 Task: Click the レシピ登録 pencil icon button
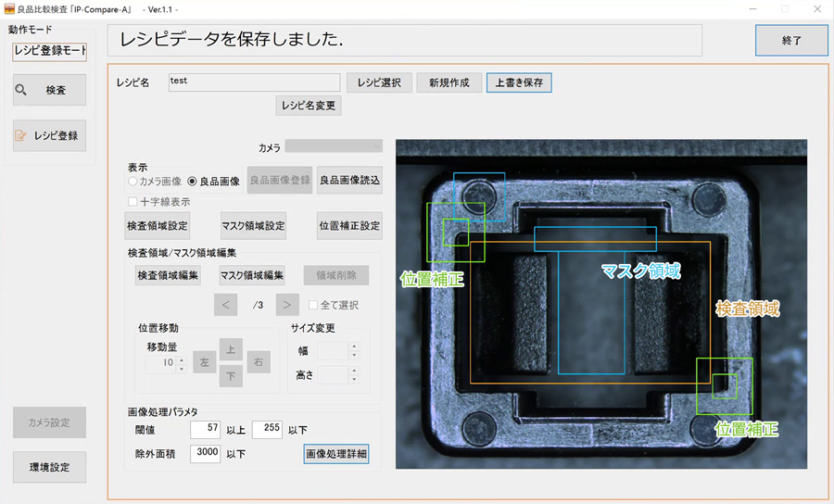49,135
